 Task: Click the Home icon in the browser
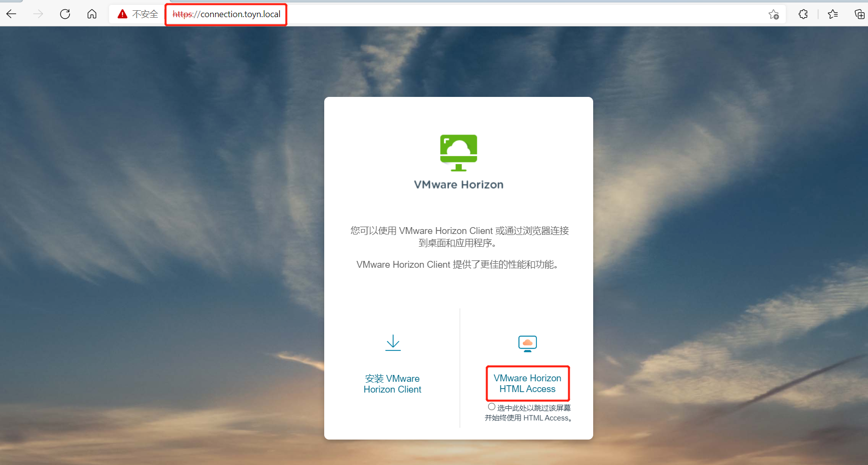click(91, 14)
